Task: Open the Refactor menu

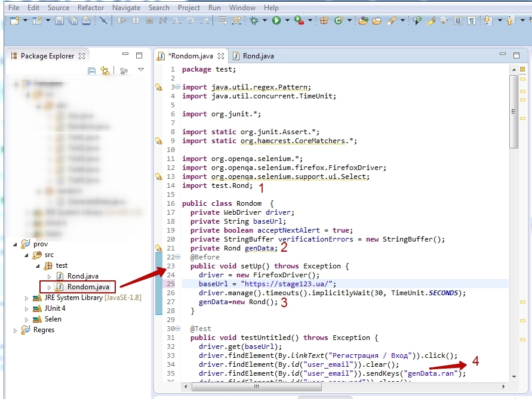Action: click(91, 8)
